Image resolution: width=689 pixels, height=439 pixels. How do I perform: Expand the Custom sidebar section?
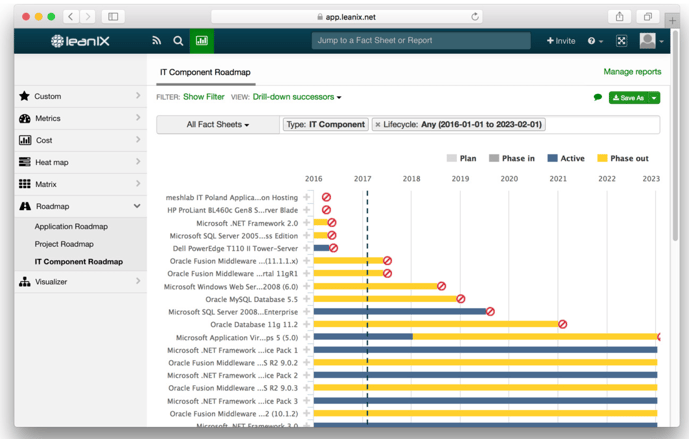(138, 95)
